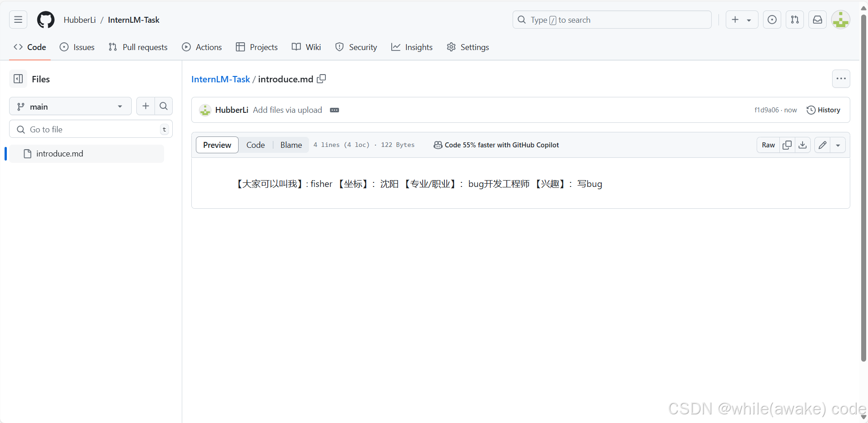
Task: Select the Code repository tab
Action: click(30, 47)
